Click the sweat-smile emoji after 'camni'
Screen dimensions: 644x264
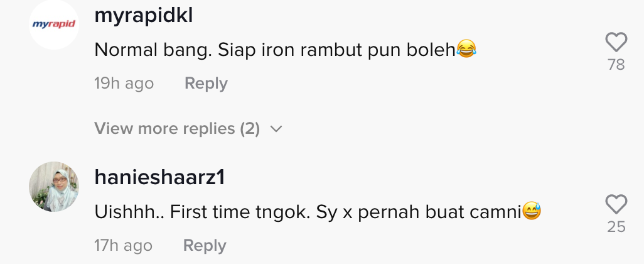532,211
